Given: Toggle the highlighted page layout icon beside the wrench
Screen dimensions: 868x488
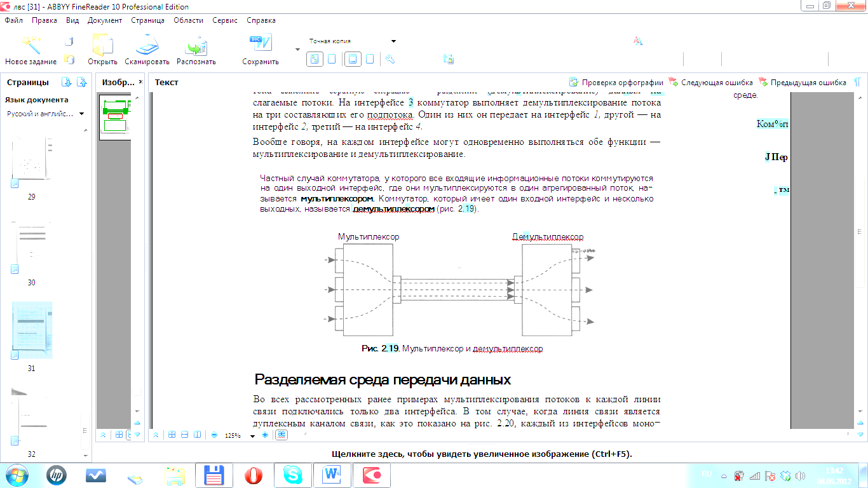Looking at the screenshot, I should point(352,59).
